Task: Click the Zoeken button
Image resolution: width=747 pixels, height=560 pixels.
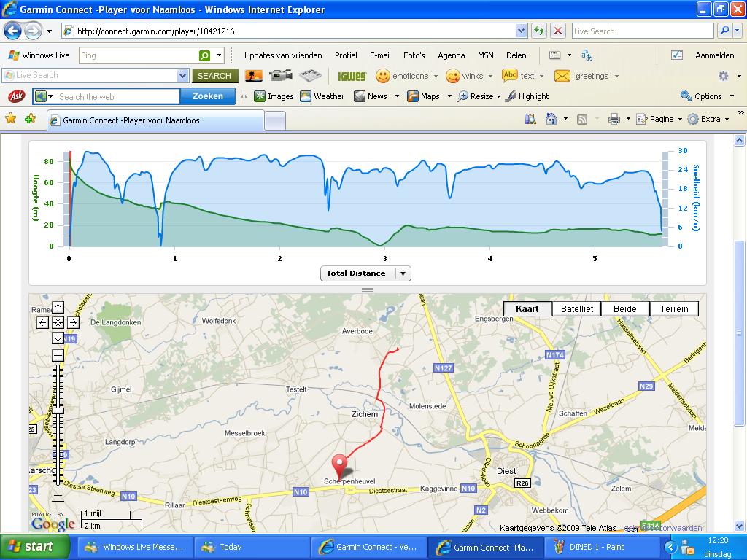Action: [208, 96]
